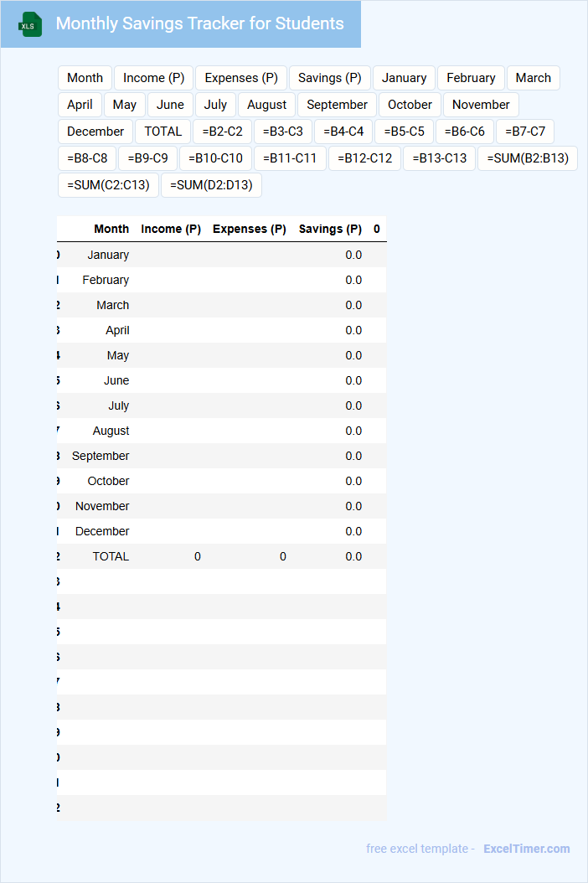Click the October tag chip
Screen dimensions: 588x883
[x=410, y=105]
